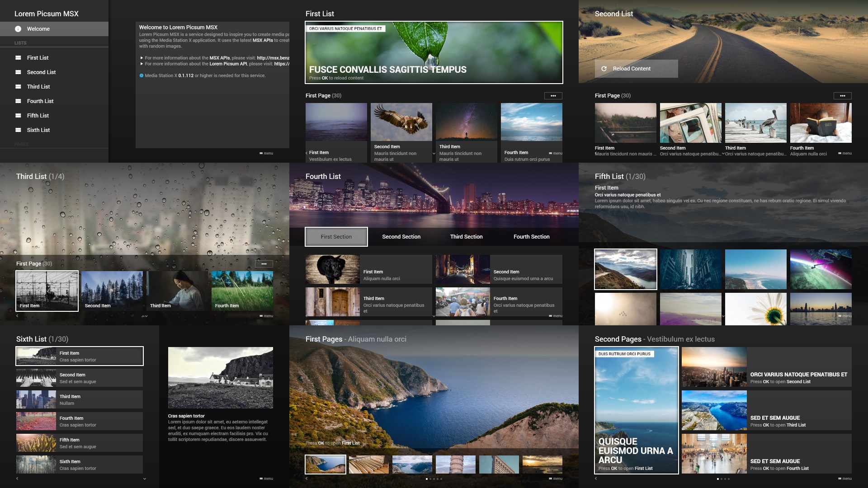Switch to the Fourth Section tab
Viewport: 868px width, 488px height.
tap(531, 237)
